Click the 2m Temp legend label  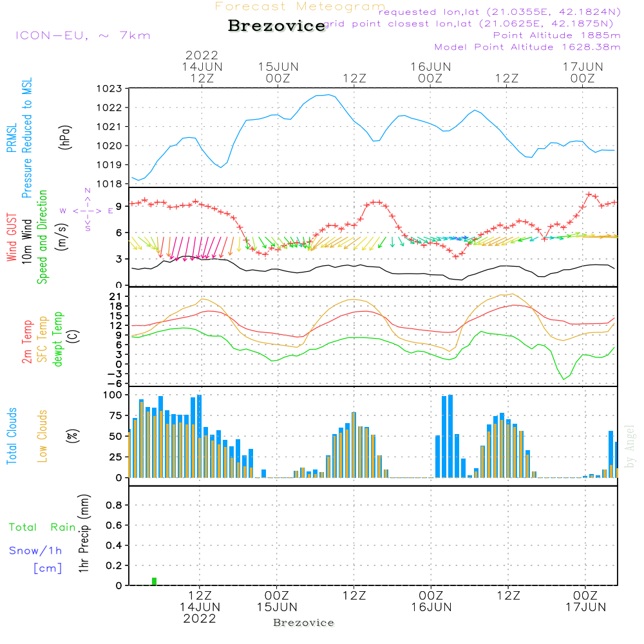point(27,340)
